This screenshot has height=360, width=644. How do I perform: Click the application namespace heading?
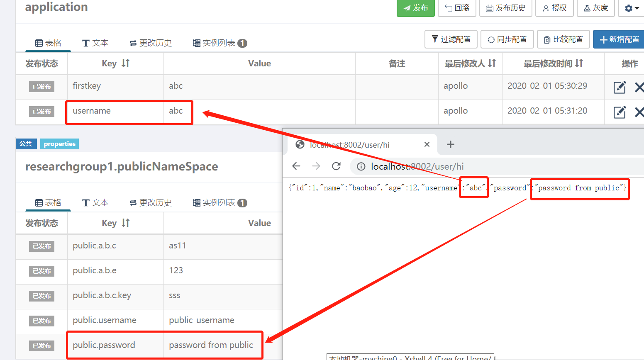tap(56, 7)
